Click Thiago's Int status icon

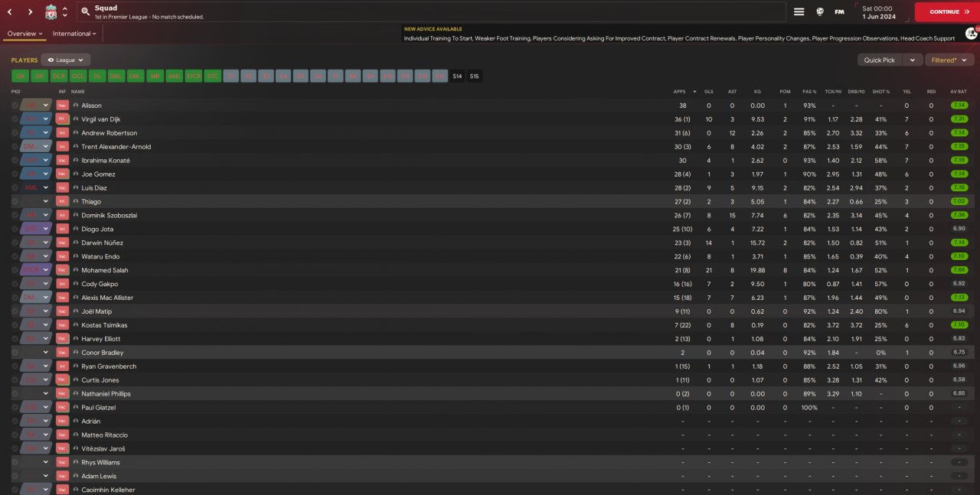coord(62,202)
